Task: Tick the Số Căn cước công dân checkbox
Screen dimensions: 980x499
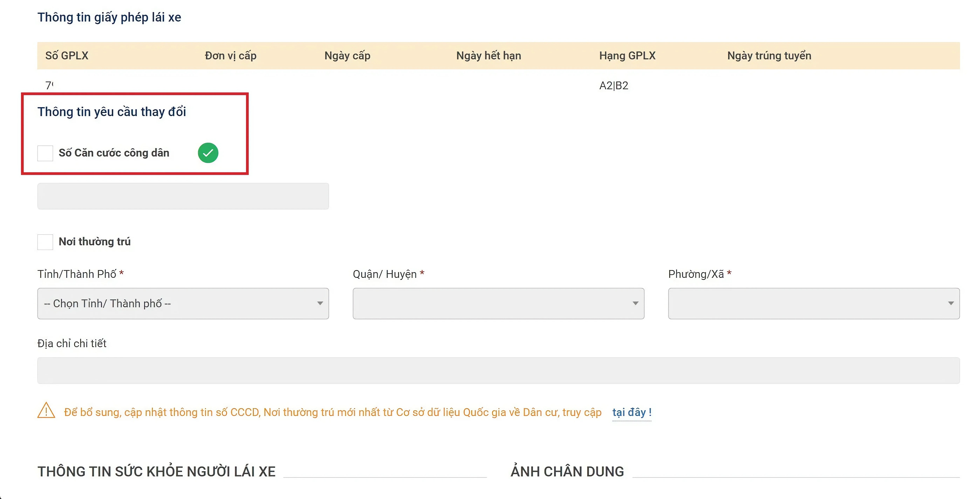Action: pyautogui.click(x=45, y=153)
